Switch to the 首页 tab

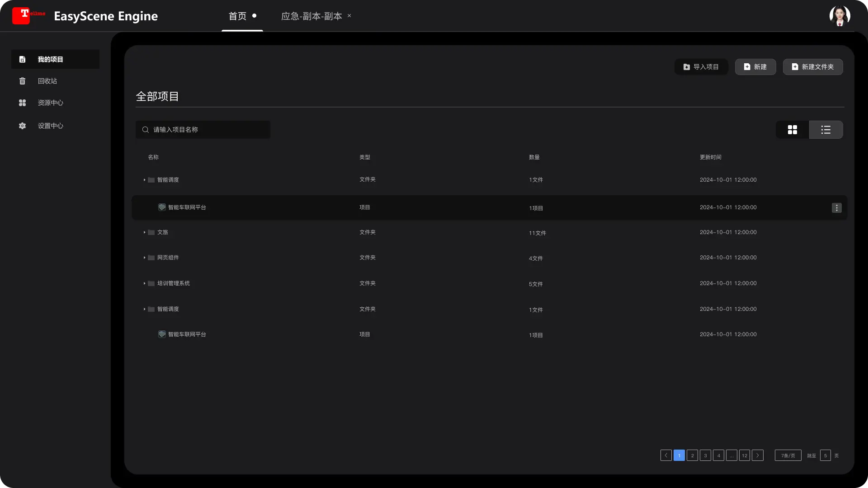point(242,16)
